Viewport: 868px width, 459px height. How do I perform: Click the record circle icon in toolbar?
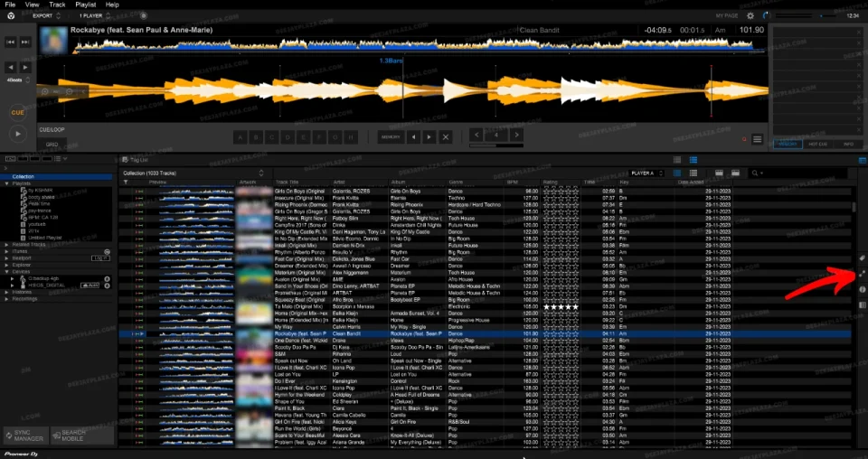(x=144, y=15)
